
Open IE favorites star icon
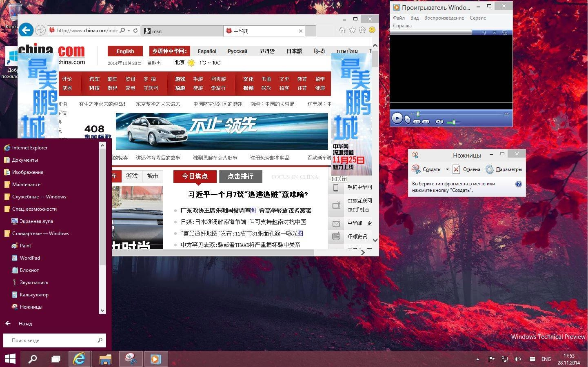click(x=352, y=30)
